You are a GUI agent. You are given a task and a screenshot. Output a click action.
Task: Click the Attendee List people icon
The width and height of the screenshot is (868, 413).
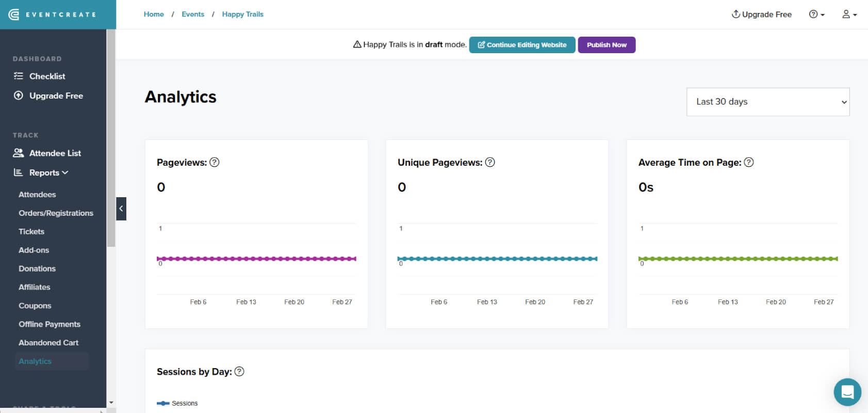19,153
